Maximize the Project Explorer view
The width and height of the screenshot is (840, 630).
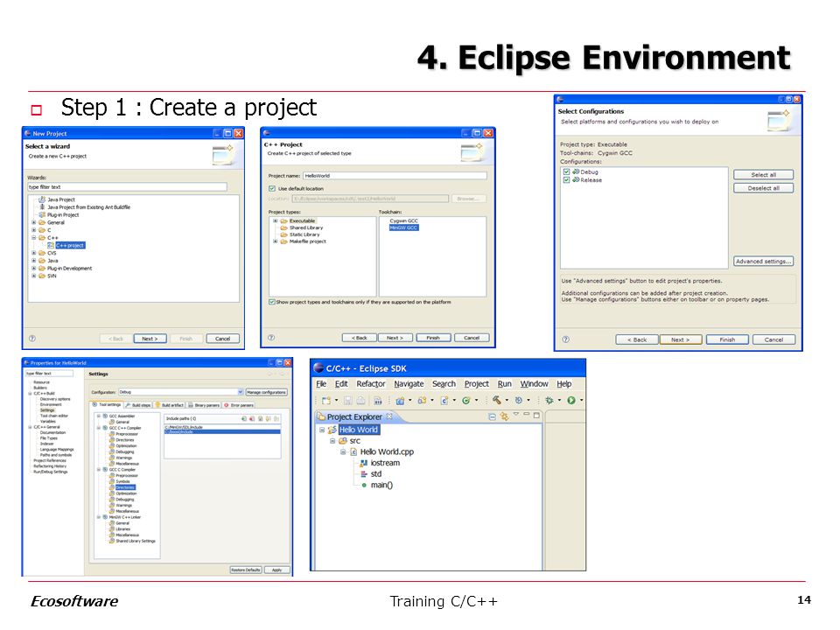coord(536,415)
